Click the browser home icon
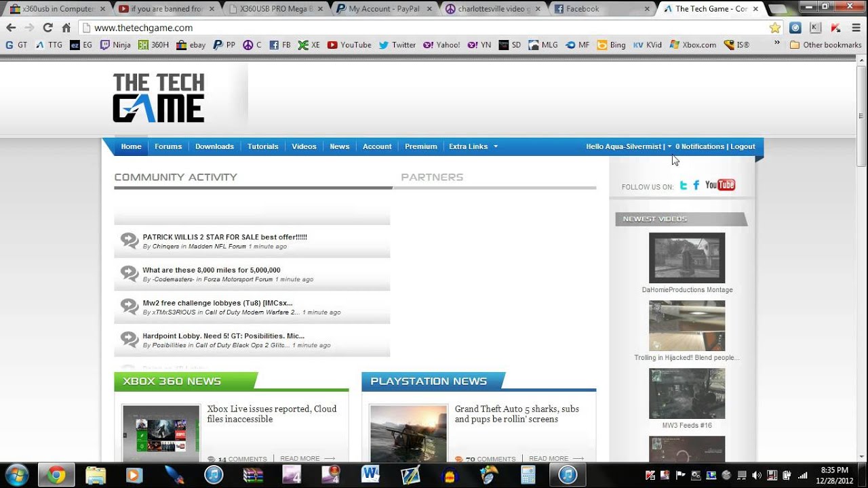Screen dimensions: 868x488 [x=66, y=28]
